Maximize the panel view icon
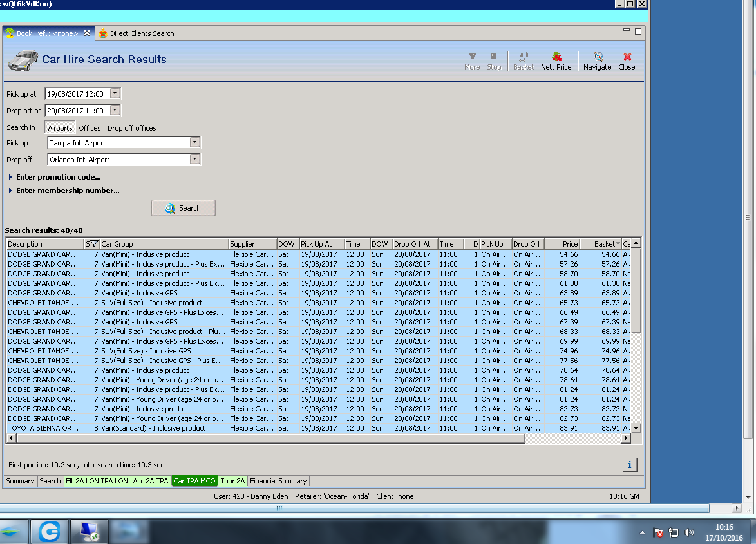This screenshot has height=544, width=756. tap(638, 32)
